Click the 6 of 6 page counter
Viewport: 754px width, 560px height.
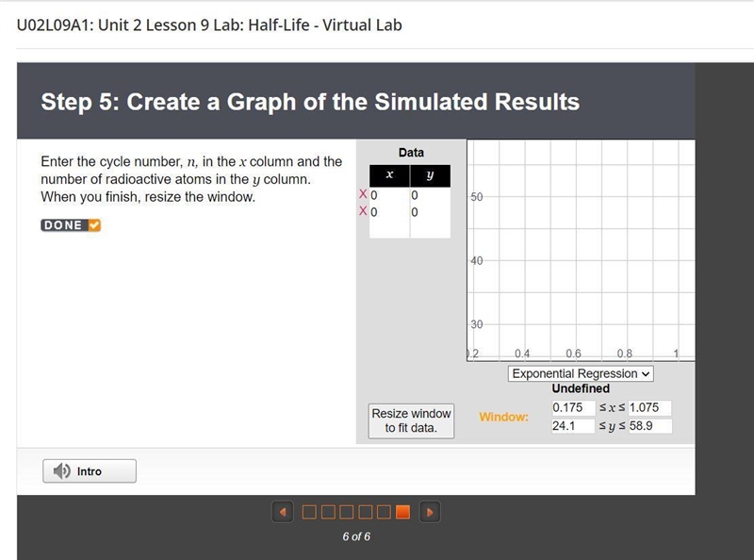pos(356,536)
